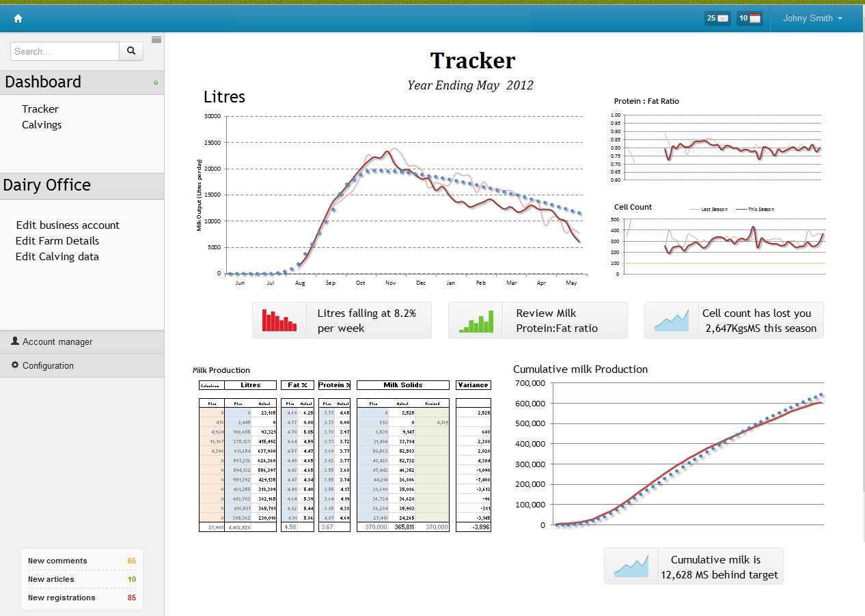Viewport: 865px width, 616px height.
Task: Open the New comments count row
Action: (81, 561)
